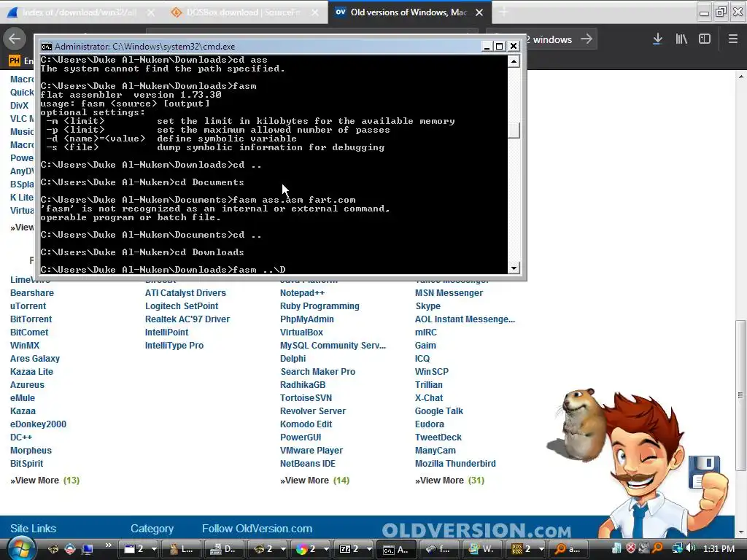Open the Mozilla Thunderbird link
This screenshot has width=747, height=560.
point(455,463)
